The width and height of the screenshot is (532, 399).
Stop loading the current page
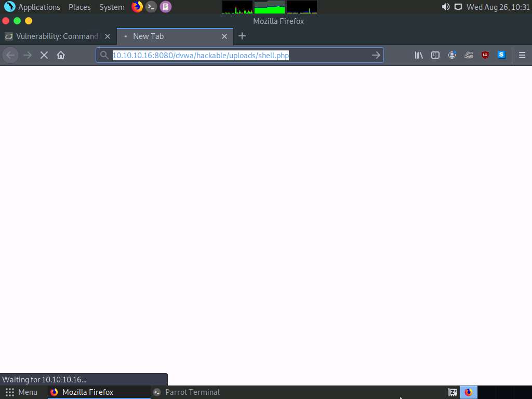44,55
